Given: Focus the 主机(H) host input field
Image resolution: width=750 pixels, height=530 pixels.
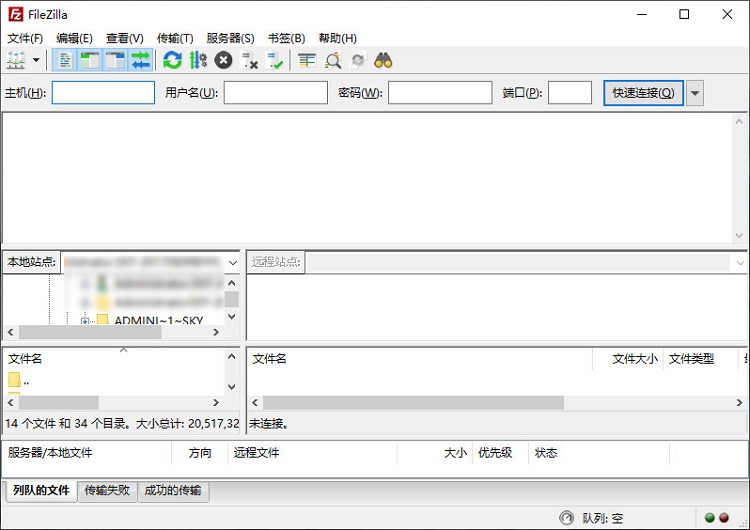Looking at the screenshot, I should tap(103, 92).
